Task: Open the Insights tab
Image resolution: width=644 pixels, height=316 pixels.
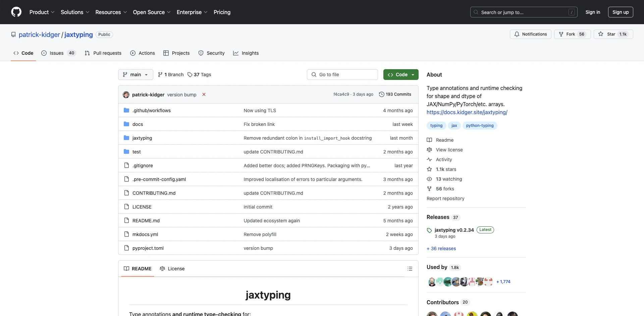Action: tap(246, 53)
